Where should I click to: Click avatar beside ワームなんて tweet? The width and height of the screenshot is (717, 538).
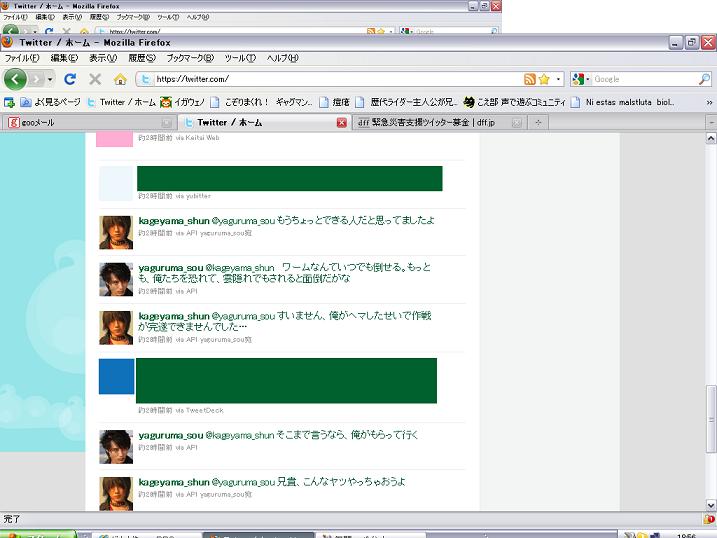tap(116, 280)
